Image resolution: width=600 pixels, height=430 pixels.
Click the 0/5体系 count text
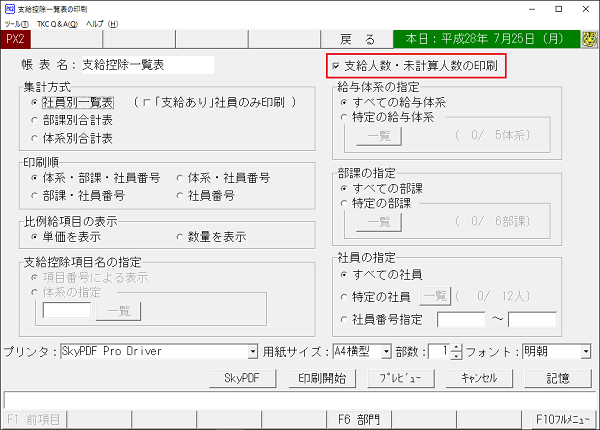[492, 135]
